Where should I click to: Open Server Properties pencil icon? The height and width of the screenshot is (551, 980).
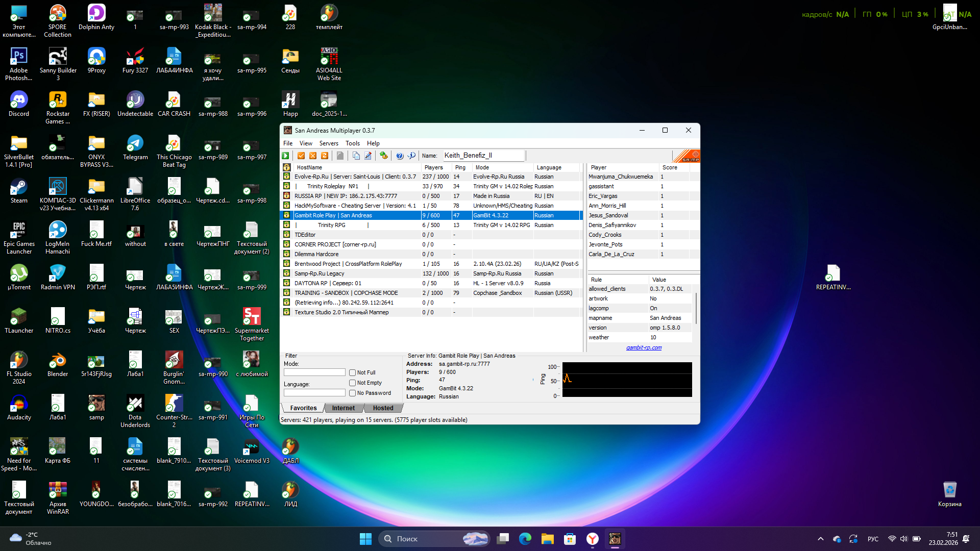(368, 156)
